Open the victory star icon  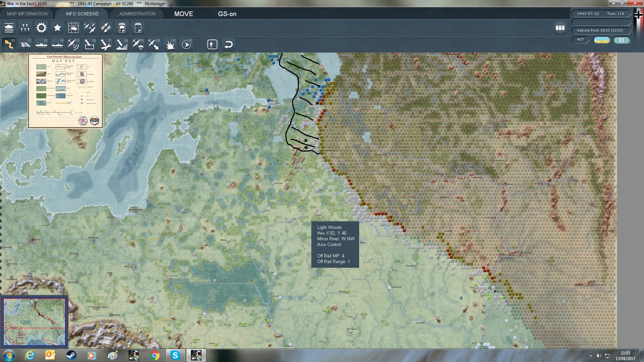[57, 28]
